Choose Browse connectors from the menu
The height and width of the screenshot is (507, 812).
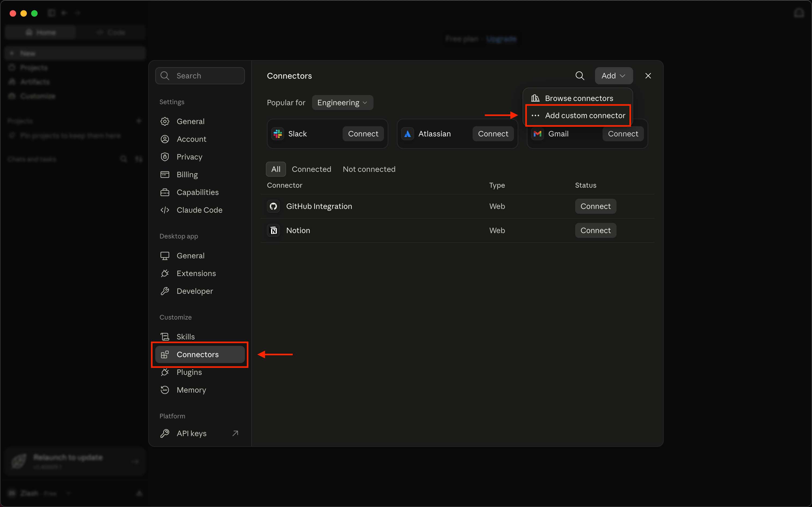tap(578, 98)
